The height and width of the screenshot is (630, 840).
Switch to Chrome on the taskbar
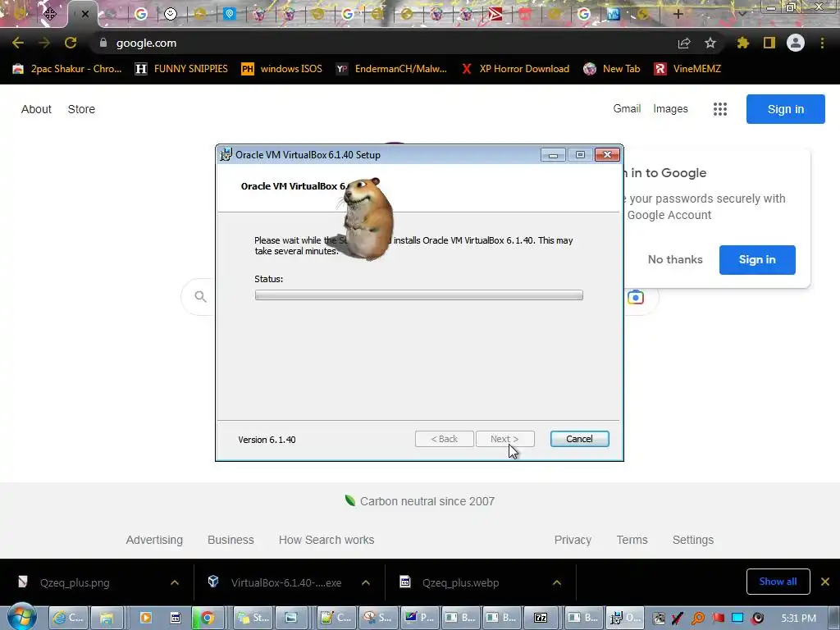[x=208, y=618]
